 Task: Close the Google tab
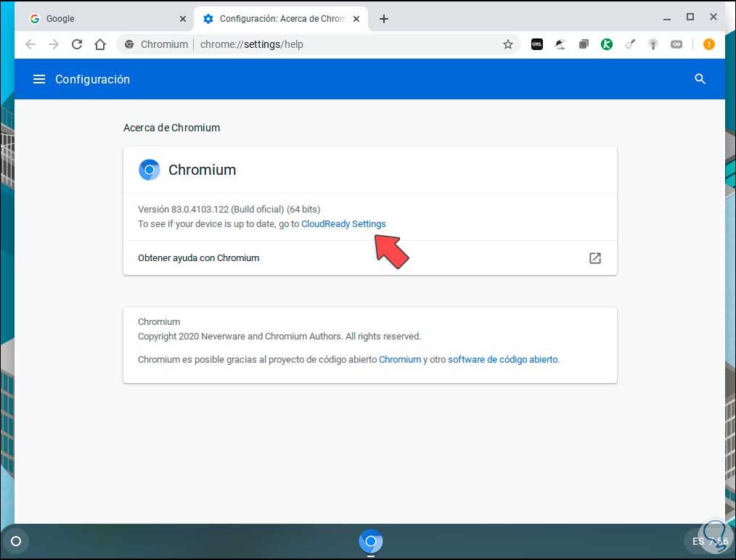183,19
